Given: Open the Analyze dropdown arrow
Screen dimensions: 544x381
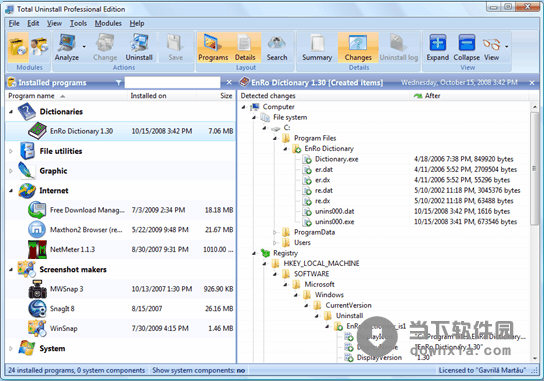Looking at the screenshot, I should tap(84, 46).
